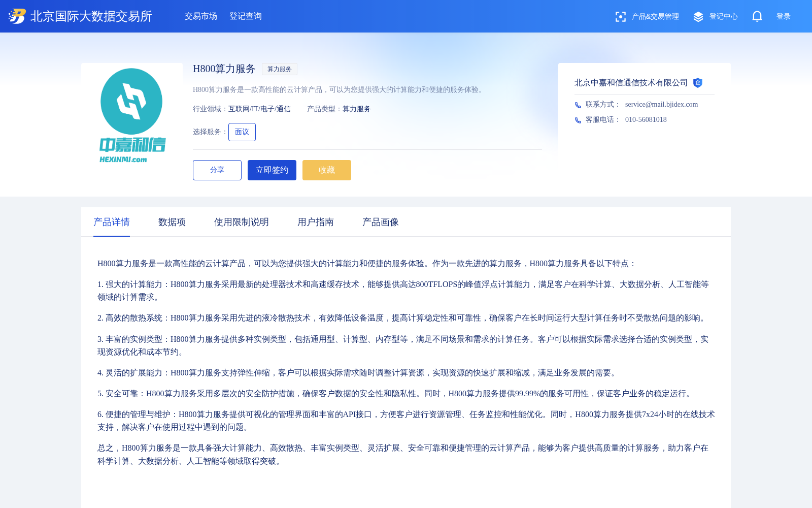This screenshot has width=812, height=508.
Task: Switch to the 产品画像 tab
Action: tap(381, 222)
